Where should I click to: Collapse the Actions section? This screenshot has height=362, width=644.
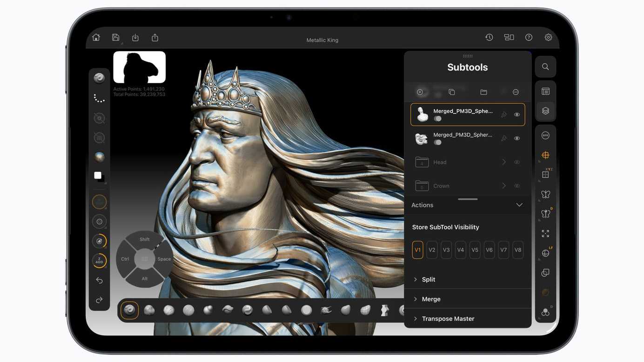(519, 205)
